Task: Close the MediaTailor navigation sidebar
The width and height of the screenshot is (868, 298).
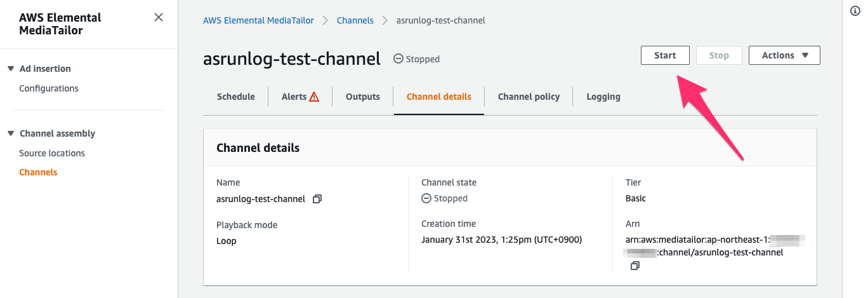Action: [159, 17]
